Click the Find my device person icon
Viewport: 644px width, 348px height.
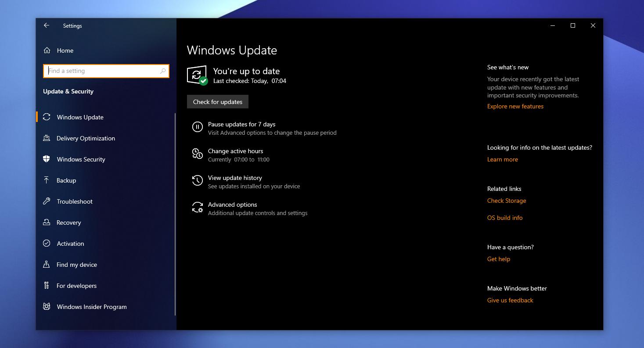click(47, 264)
